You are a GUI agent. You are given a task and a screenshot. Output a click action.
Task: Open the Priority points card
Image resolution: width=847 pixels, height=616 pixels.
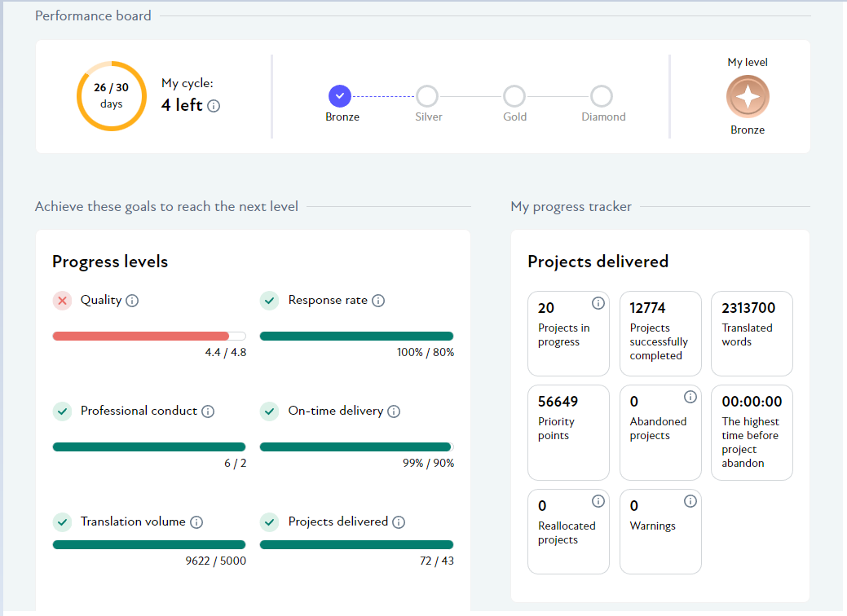pos(568,432)
